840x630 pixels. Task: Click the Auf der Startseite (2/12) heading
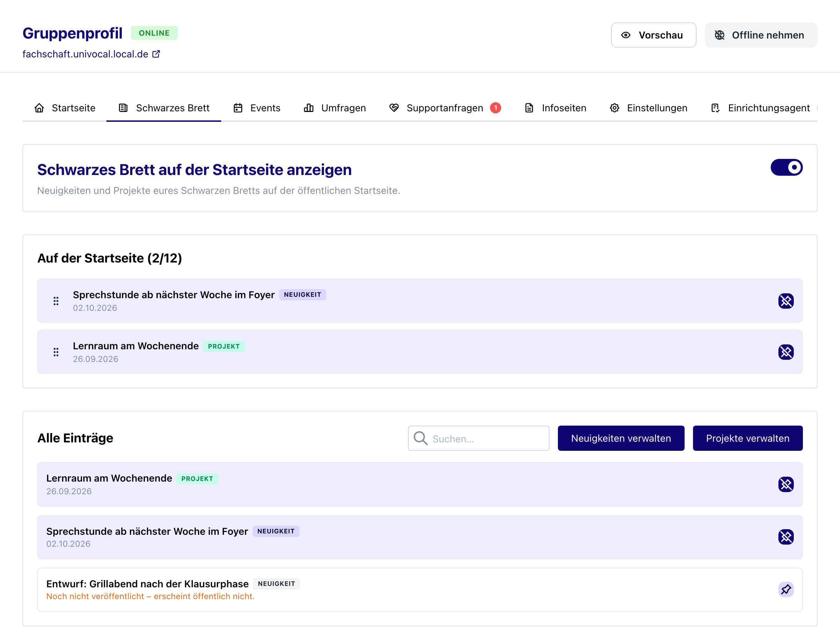109,258
